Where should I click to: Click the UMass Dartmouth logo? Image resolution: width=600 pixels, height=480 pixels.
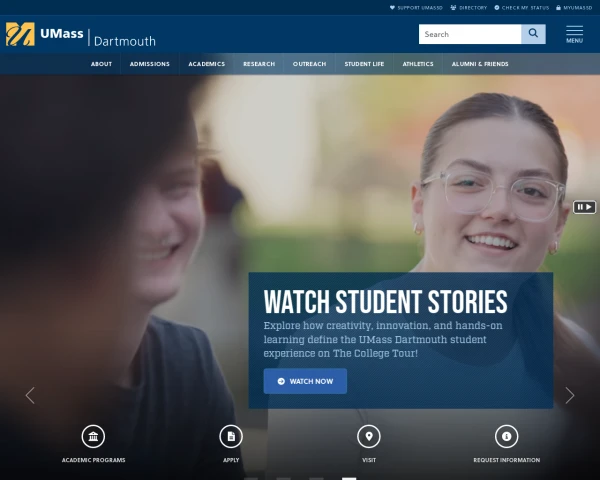coord(81,34)
